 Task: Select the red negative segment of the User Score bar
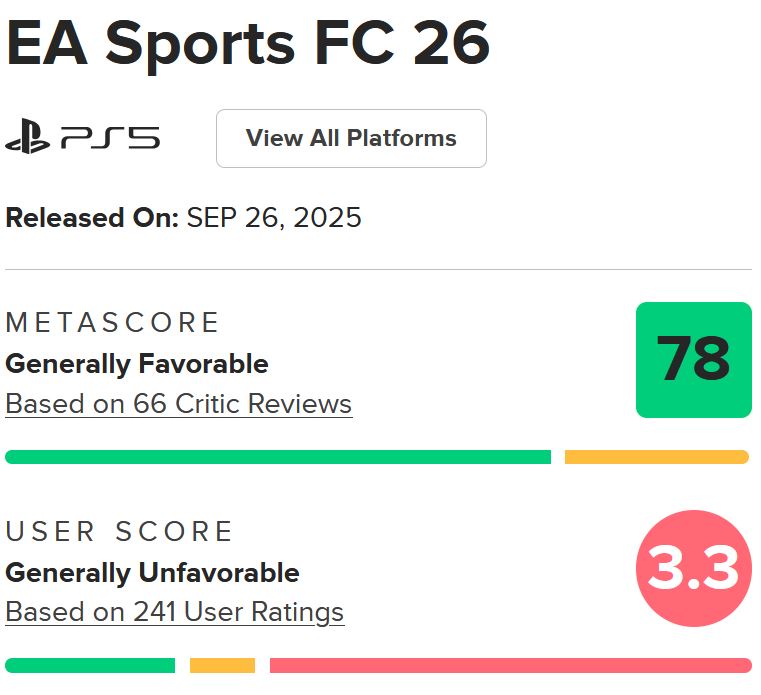click(510, 665)
